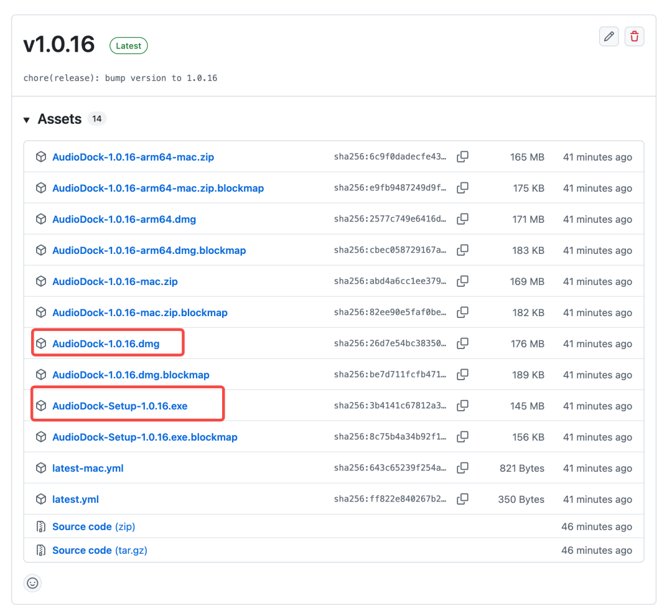Screen dimensions: 672x616
Task: Click the package icon beside latest-mac.yml
Action: 40,468
